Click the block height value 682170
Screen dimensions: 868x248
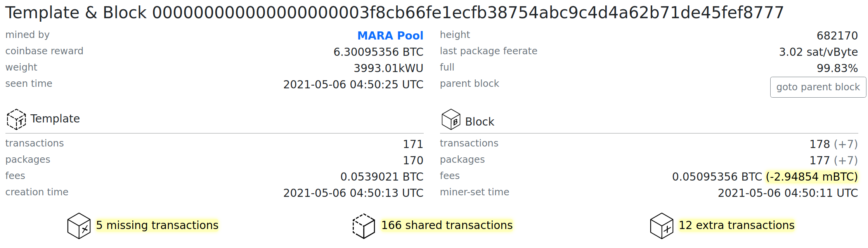point(837,36)
